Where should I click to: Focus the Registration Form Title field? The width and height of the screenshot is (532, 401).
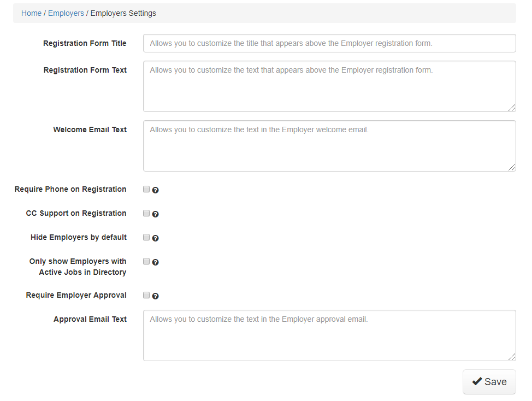[x=329, y=43]
